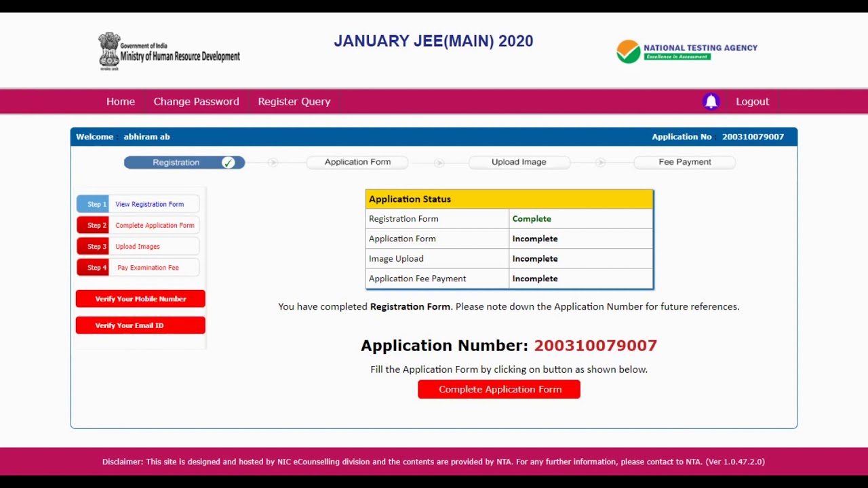Image resolution: width=868 pixels, height=488 pixels.
Task: Log out using the Logout link
Action: 753,102
